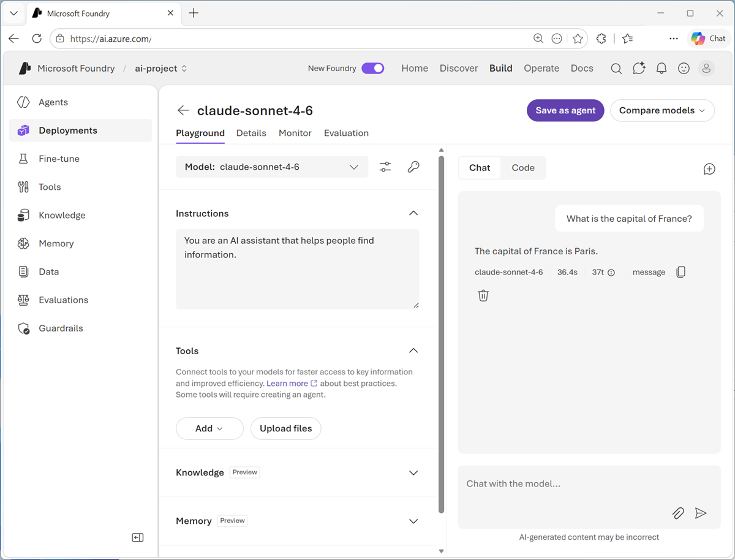This screenshot has width=735, height=560.
Task: Click the Microsoft Foundry logo
Action: pos(24,69)
